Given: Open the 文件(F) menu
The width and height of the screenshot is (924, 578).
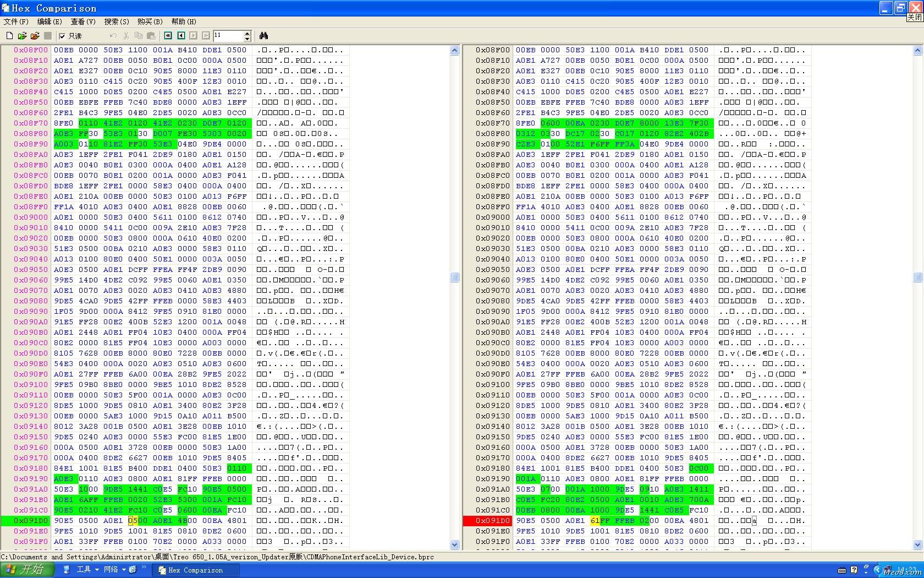Looking at the screenshot, I should (16, 21).
